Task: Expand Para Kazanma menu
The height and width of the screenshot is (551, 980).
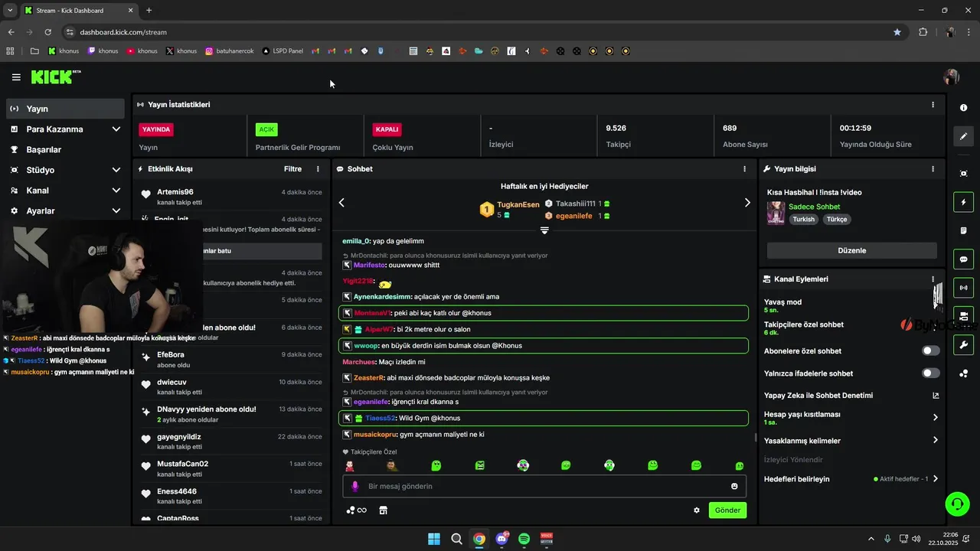Action: point(116,129)
